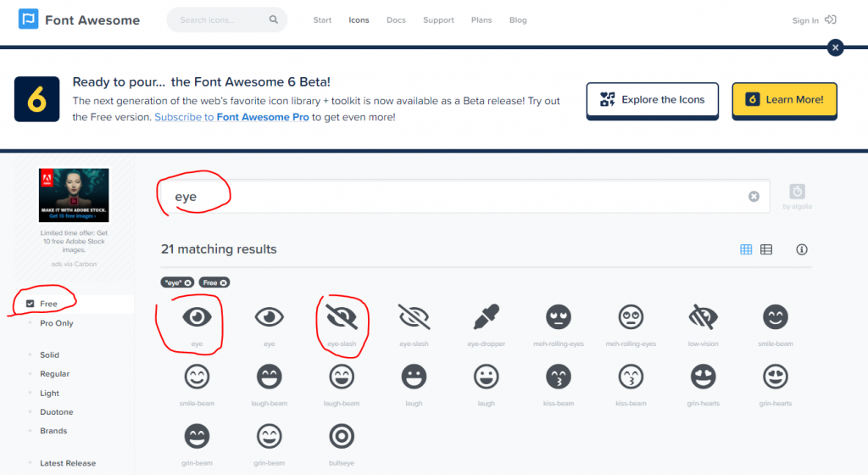868x475 pixels.
Task: Open the Icons nav item
Action: pos(359,20)
